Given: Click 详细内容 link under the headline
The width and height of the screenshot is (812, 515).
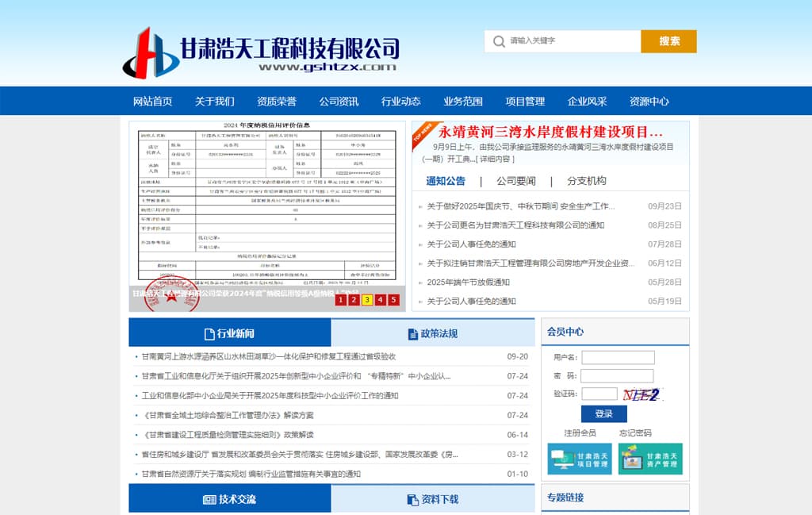Looking at the screenshot, I should pyautogui.click(x=495, y=159).
